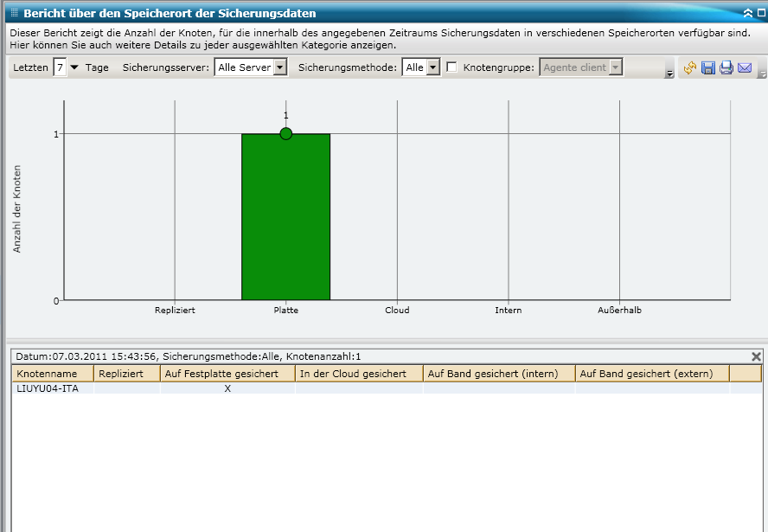The height and width of the screenshot is (532, 768).
Task: Save the report using the floppy disk icon
Action: tap(707, 67)
